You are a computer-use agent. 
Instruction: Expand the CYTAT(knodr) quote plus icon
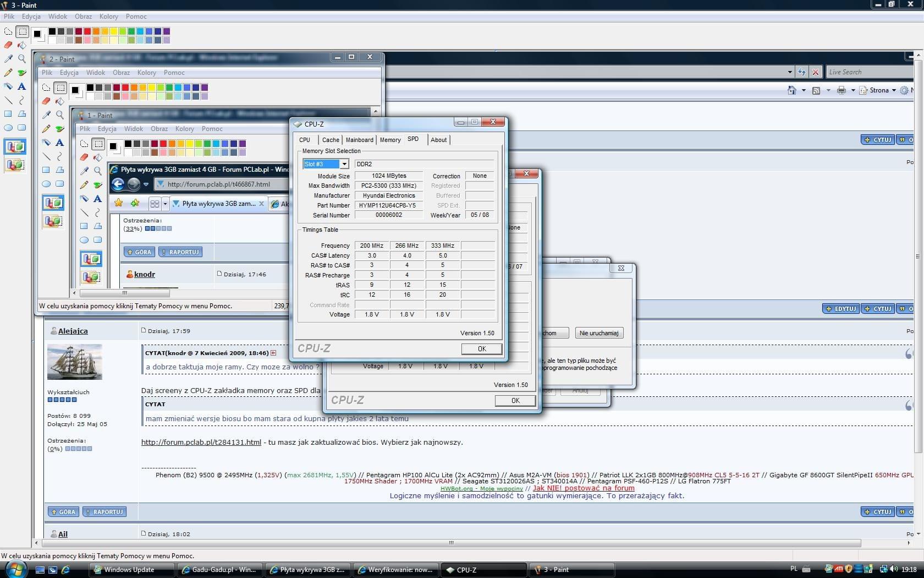273,353
